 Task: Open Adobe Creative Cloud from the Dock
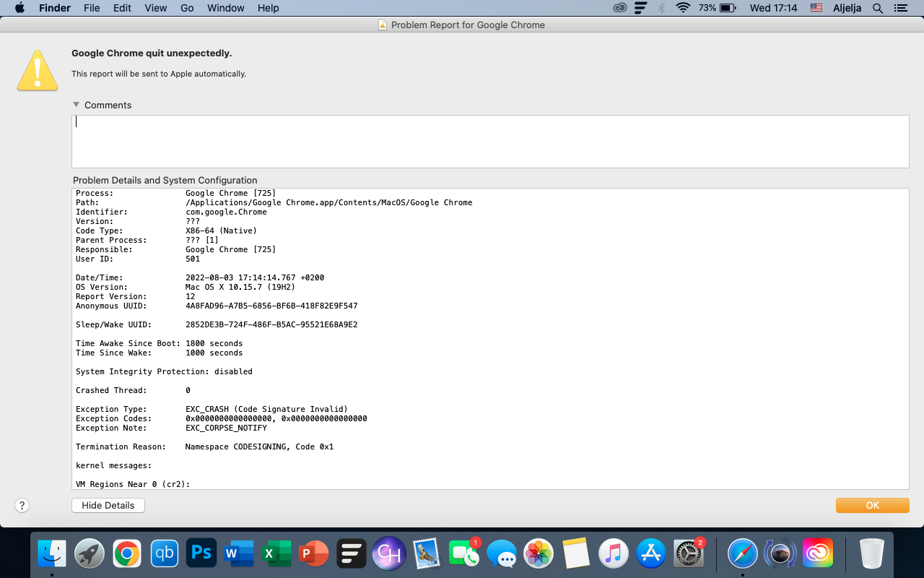pos(817,554)
